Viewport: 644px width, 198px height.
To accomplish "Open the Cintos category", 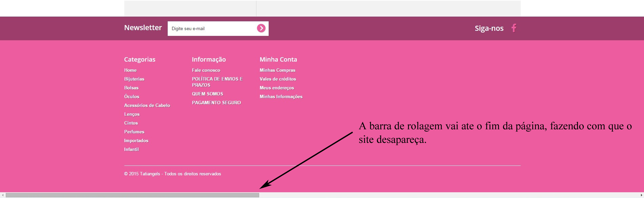I will [131, 123].
